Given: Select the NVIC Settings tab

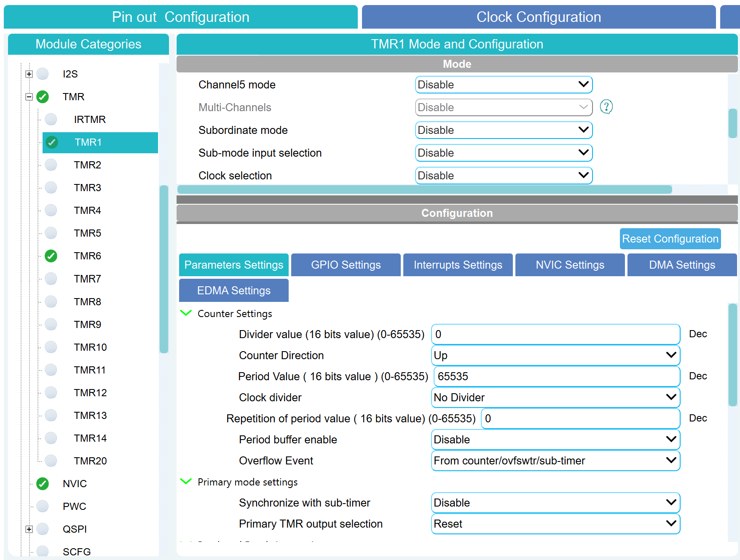Looking at the screenshot, I should [x=570, y=265].
